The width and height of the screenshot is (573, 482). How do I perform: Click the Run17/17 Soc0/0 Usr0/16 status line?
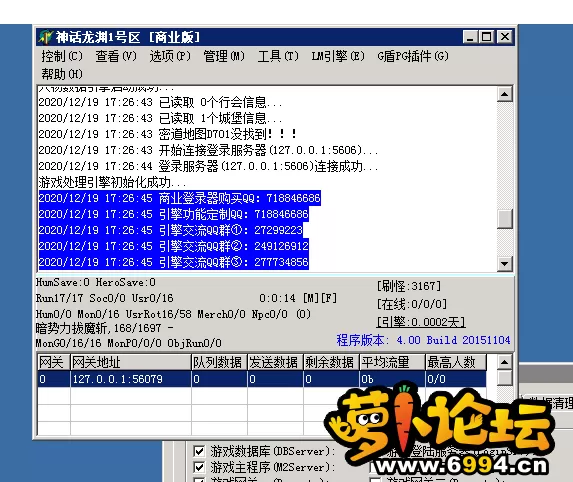[x=105, y=298]
